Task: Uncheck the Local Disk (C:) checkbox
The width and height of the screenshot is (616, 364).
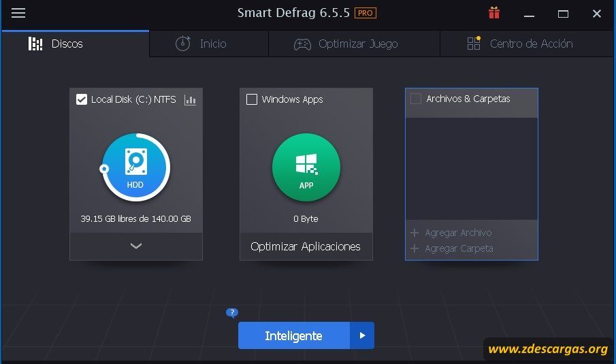Action: pos(82,99)
